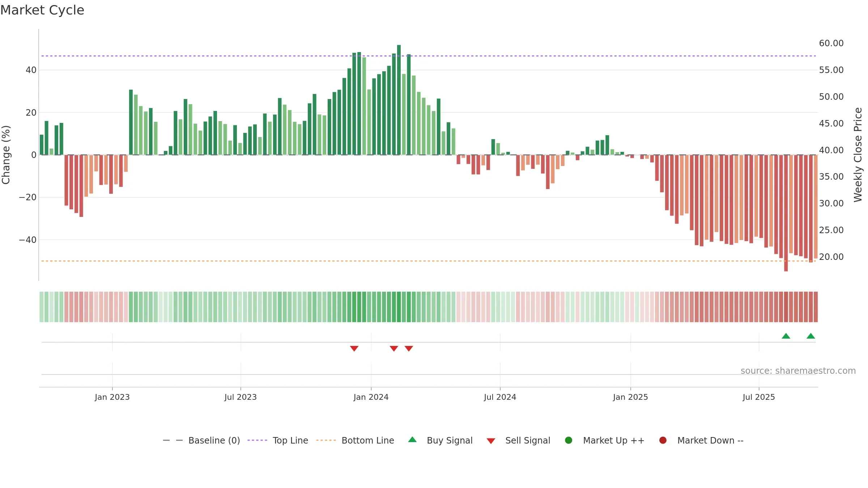
Task: Click the 20.00 price axis value
Action: (x=831, y=257)
